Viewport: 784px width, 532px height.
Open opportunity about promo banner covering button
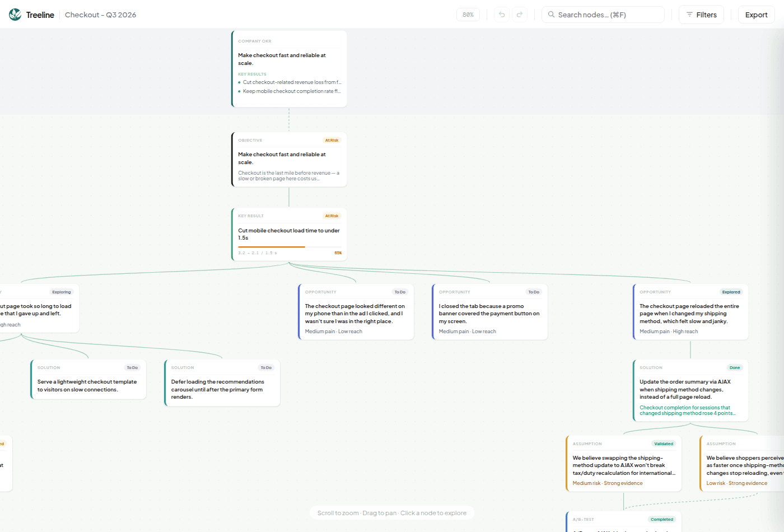tap(490, 311)
